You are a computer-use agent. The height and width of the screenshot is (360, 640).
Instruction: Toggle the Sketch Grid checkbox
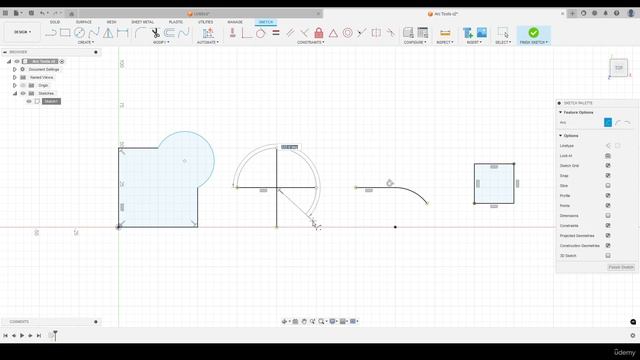[x=608, y=165]
